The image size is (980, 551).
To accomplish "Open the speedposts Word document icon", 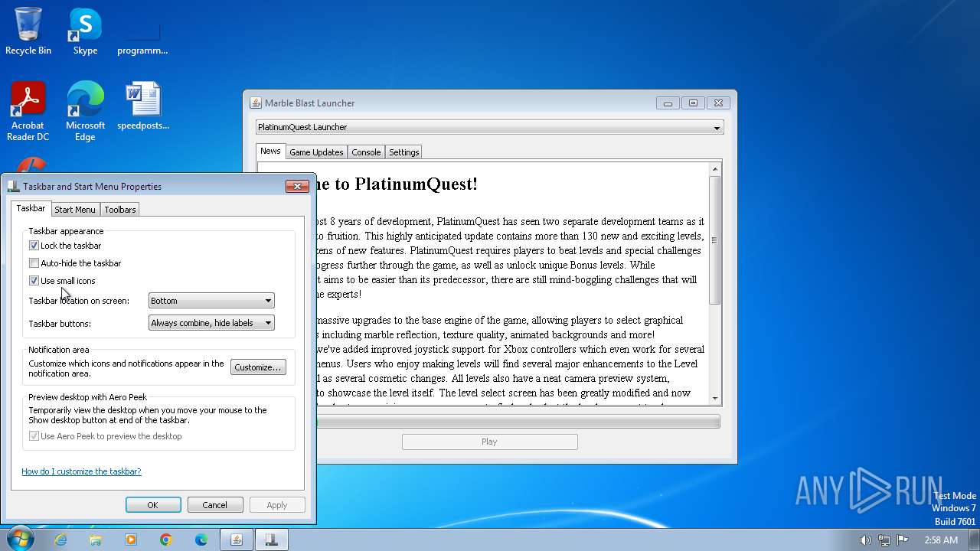I will [142, 106].
